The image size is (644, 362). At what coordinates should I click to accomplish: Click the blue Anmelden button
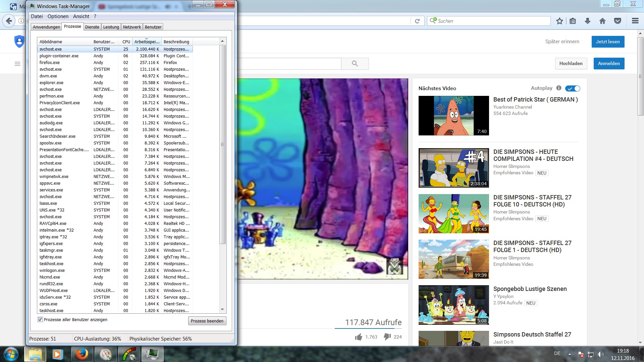609,64
